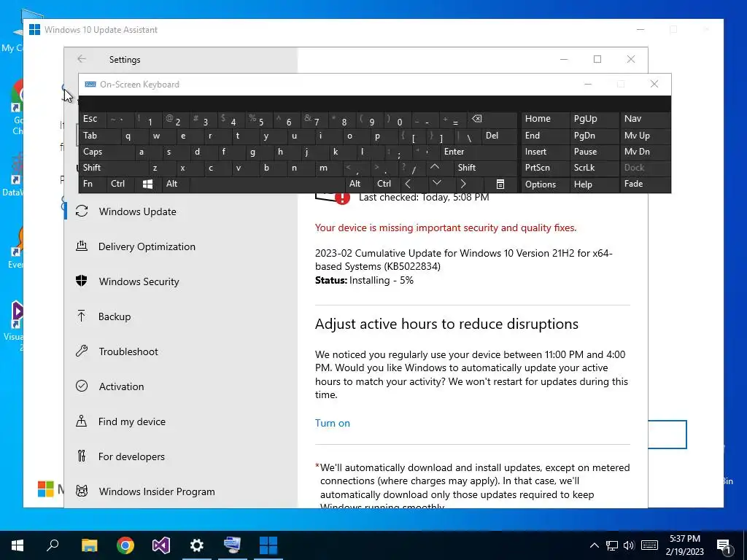Open On-Screen Keyboard Options
The image size is (747, 560).
tap(544, 184)
